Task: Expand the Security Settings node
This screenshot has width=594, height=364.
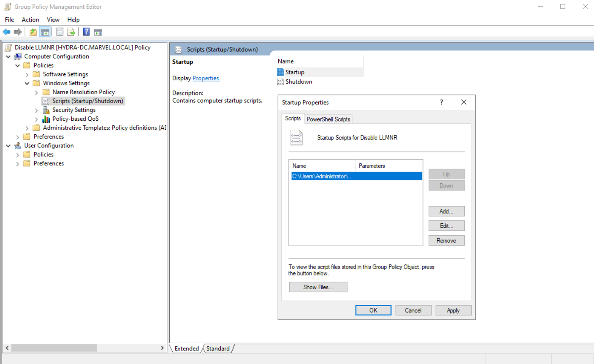Action: click(x=37, y=110)
